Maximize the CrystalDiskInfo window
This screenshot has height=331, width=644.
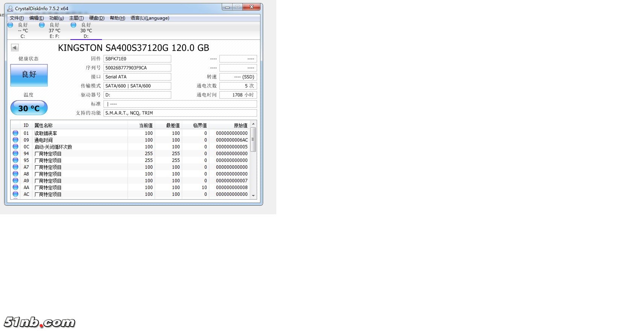coord(238,7)
